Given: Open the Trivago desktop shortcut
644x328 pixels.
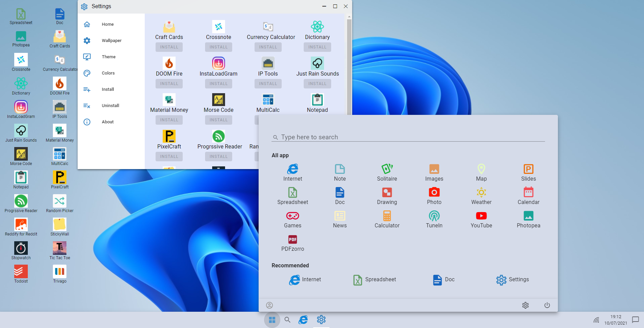Looking at the screenshot, I should click(x=60, y=274).
